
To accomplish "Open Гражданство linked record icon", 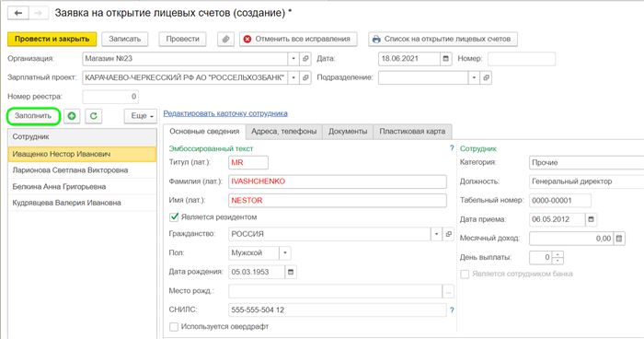I will 449,234.
